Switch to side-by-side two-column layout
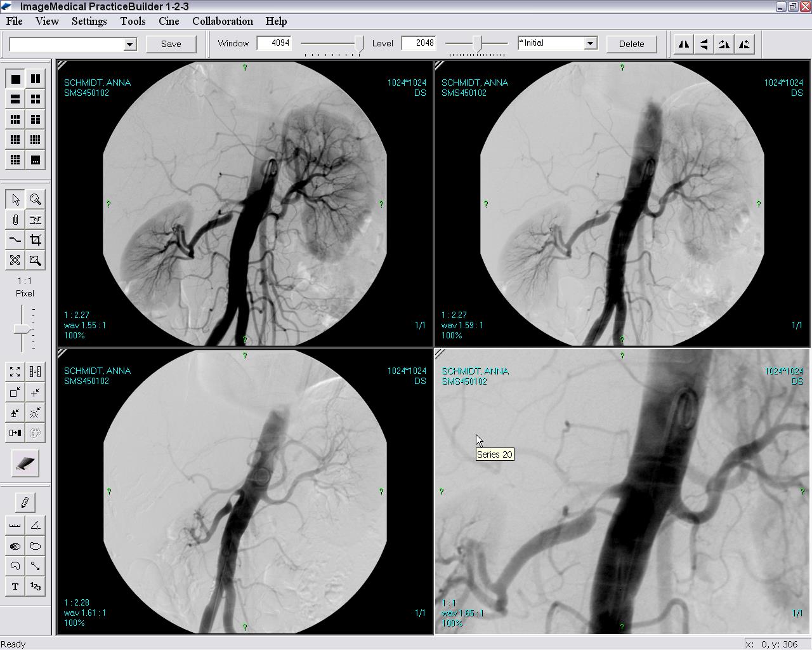The height and width of the screenshot is (650, 812). [36, 79]
